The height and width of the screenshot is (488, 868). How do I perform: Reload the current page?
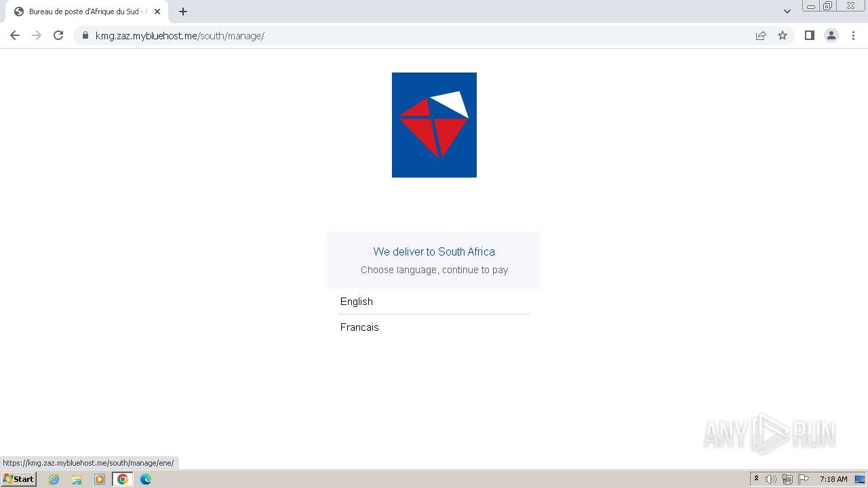(x=58, y=35)
